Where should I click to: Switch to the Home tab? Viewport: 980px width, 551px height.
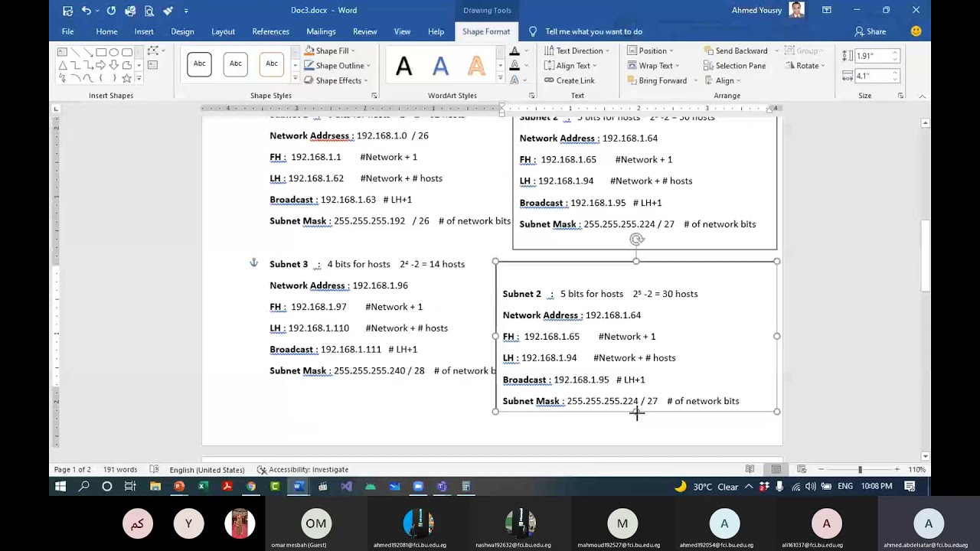tap(106, 31)
